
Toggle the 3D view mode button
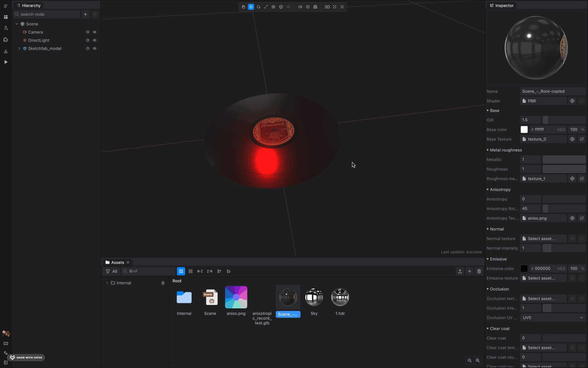tap(327, 7)
